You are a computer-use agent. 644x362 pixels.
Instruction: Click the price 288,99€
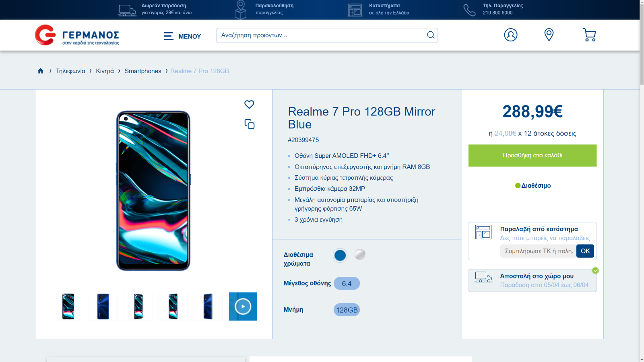(533, 111)
